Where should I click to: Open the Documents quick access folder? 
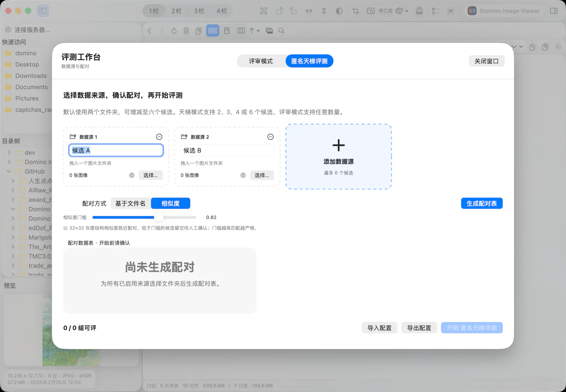[31, 87]
